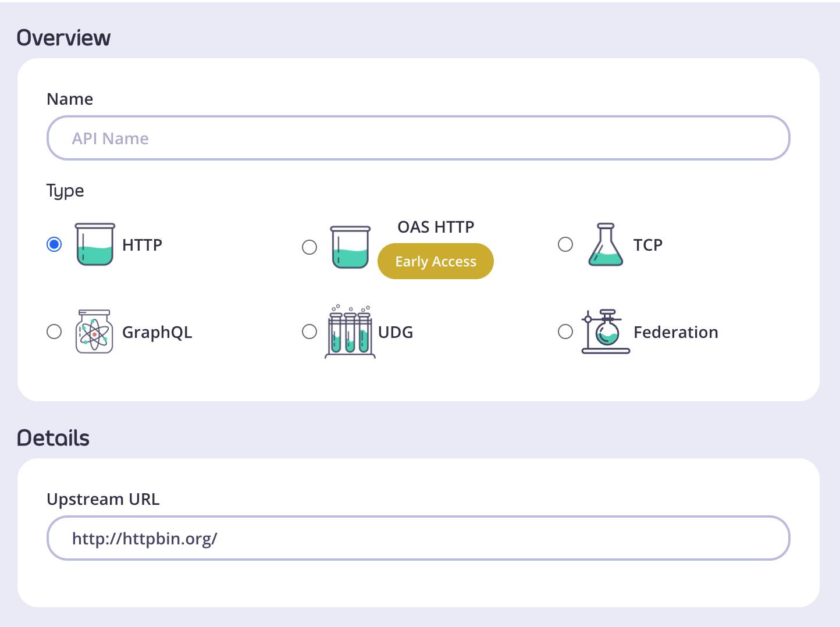
Task: Click the UDG type label
Action: pyautogui.click(x=395, y=332)
